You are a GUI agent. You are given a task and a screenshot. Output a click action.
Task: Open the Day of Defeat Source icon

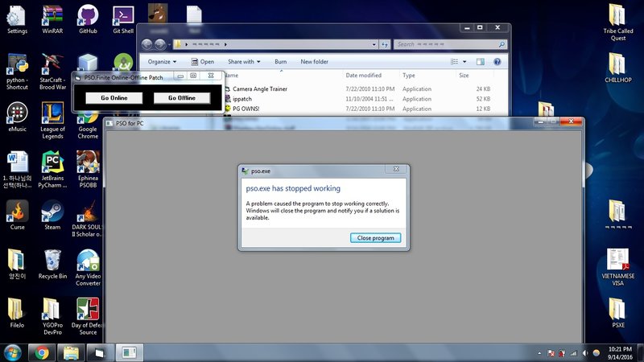click(87, 316)
